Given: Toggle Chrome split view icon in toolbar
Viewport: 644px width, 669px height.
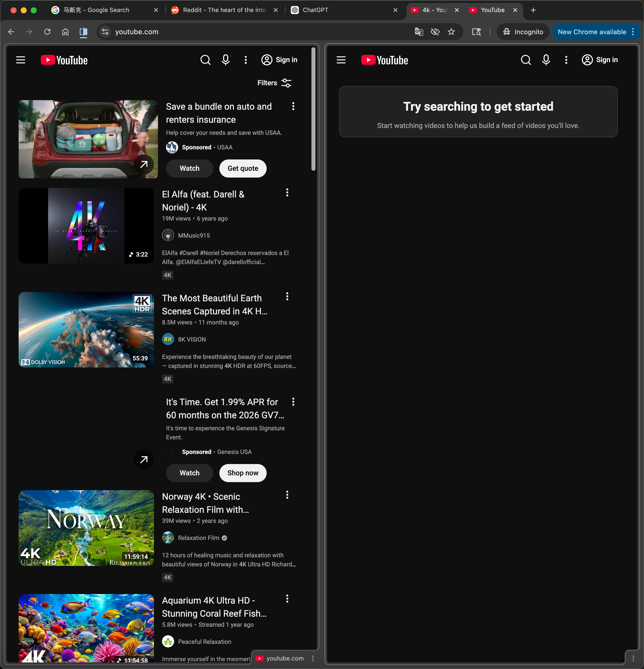Looking at the screenshot, I should coord(83,32).
